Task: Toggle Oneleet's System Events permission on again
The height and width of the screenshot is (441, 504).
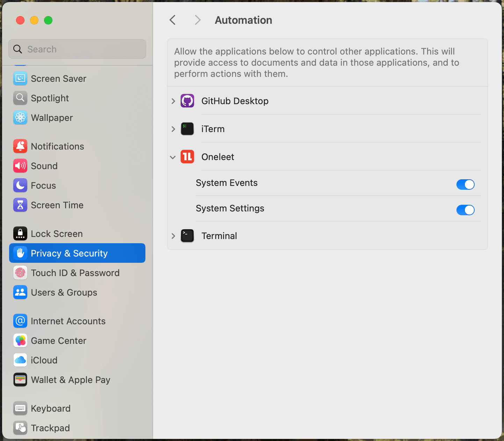Action: 465,184
